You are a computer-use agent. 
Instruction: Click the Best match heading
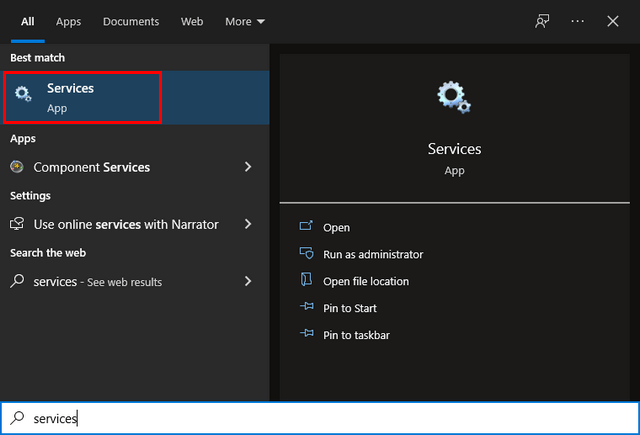38,58
